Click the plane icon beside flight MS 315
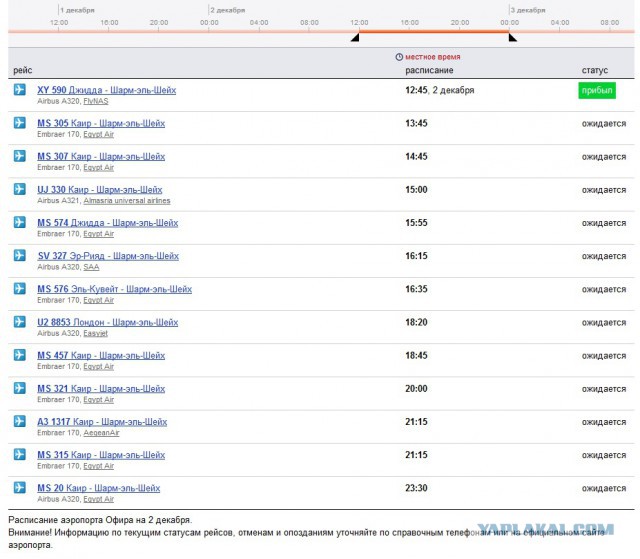This screenshot has height=559, width=640. (19, 454)
